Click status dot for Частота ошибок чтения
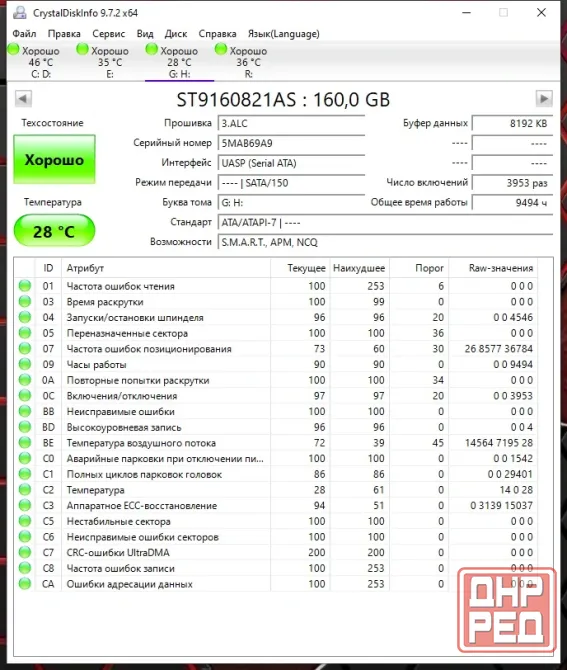 [x=25, y=285]
